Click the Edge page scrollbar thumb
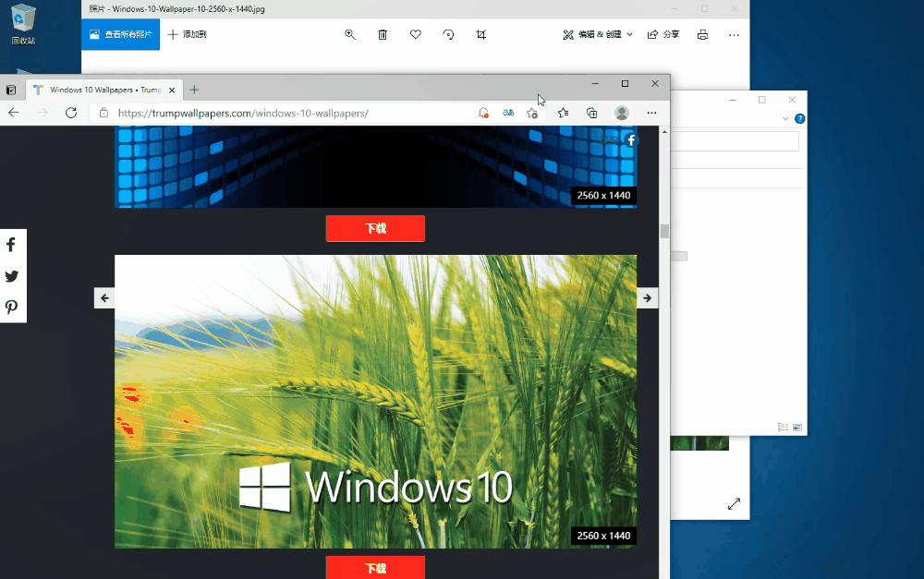 click(664, 231)
